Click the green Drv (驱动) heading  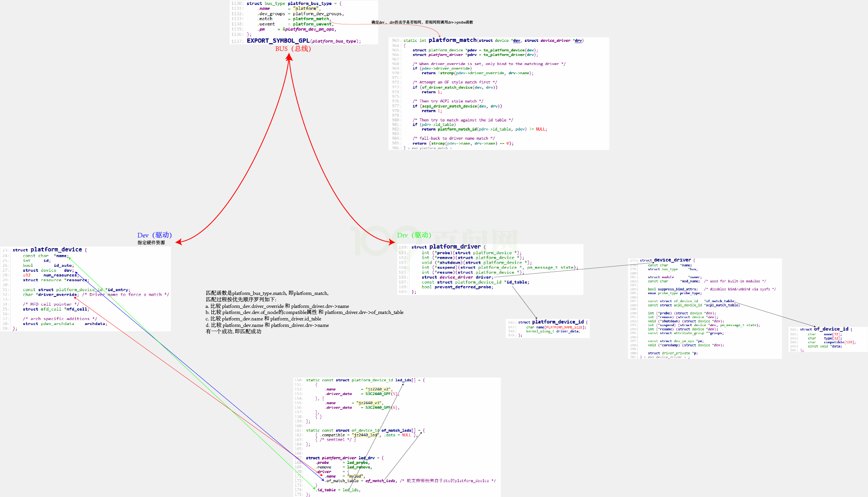tap(414, 235)
